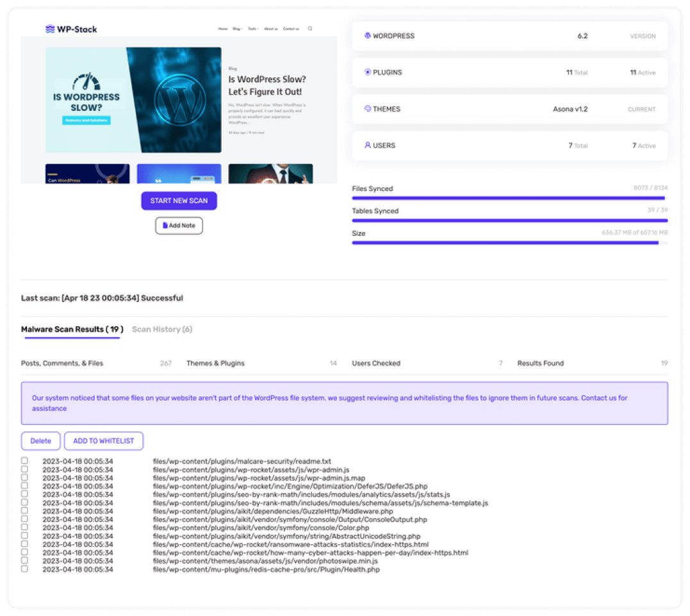The image size is (690, 616).
Task: Click Home in the site preview menu
Action: [223, 29]
